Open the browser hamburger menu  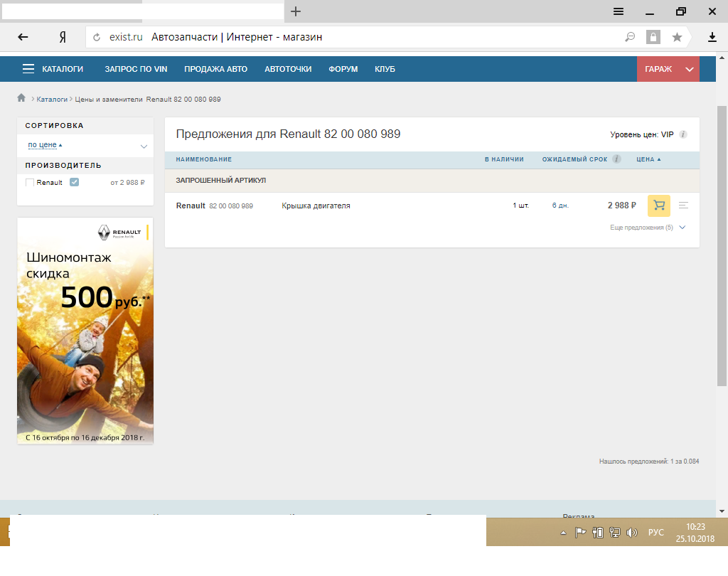click(x=619, y=11)
